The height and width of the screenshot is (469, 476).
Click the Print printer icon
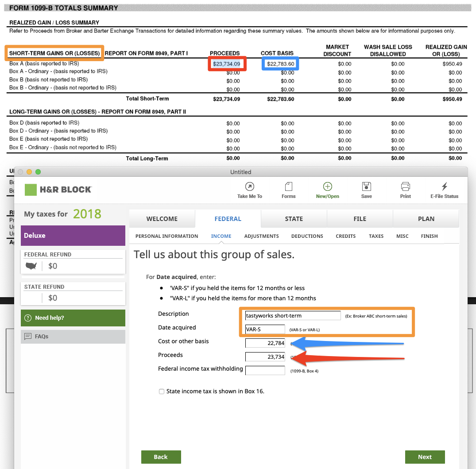[x=405, y=186]
